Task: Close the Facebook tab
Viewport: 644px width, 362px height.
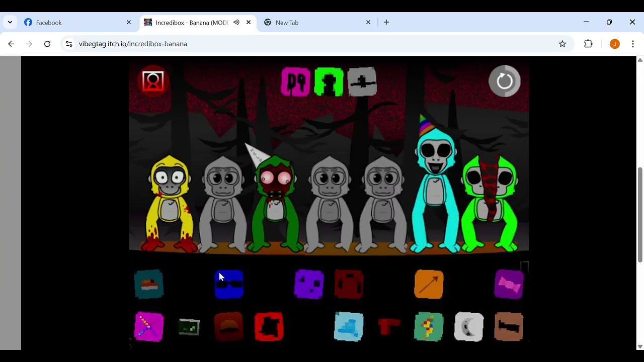Action: 129,23
